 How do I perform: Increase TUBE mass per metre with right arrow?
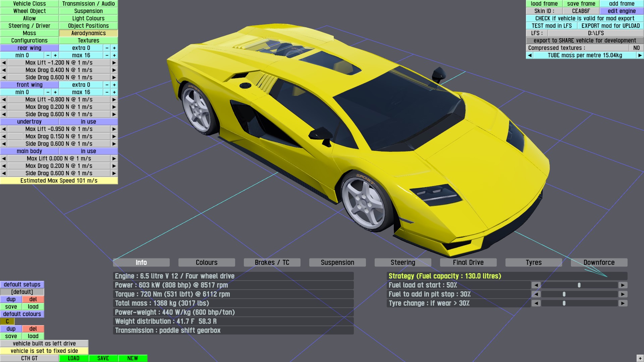coord(640,55)
